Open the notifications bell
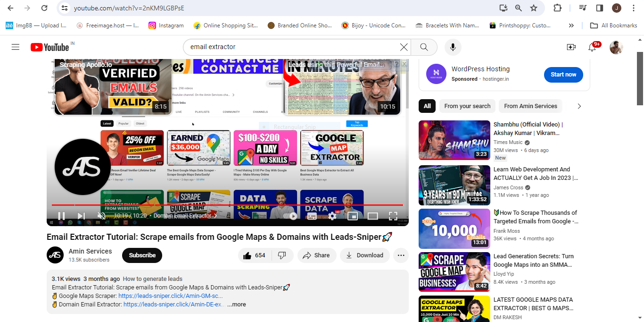 pos(592,47)
